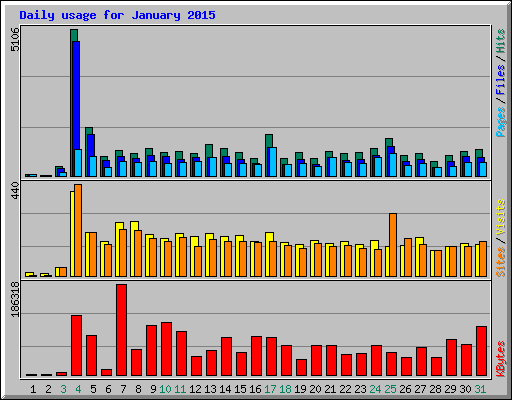Click the yellow 'Visits' legend label
512x400 pixels.
point(500,217)
